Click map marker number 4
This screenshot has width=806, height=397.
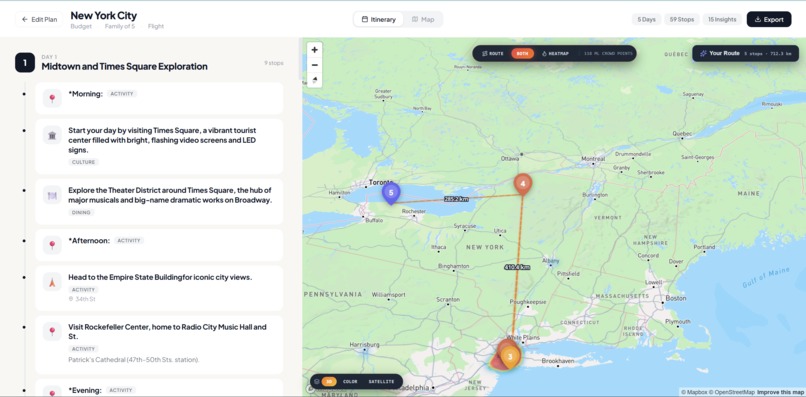pyautogui.click(x=523, y=184)
